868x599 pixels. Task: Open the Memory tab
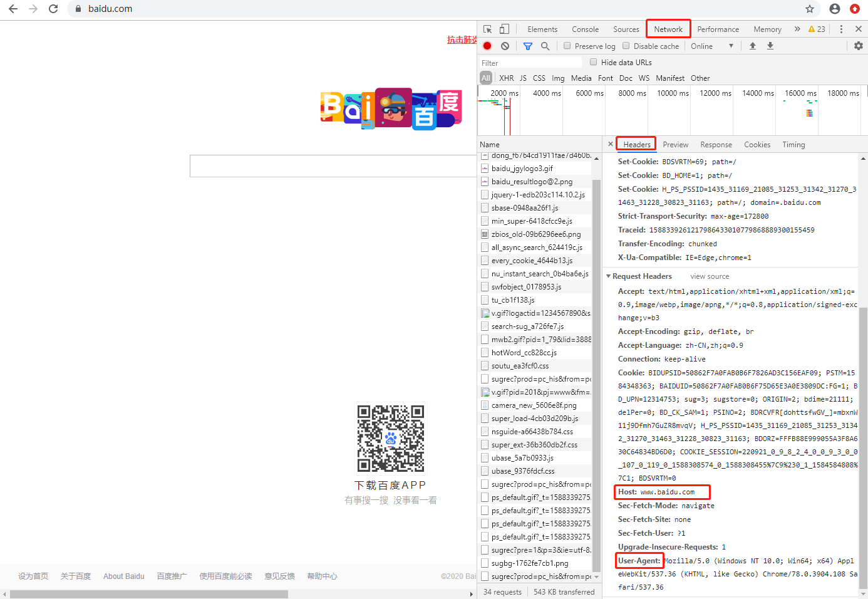point(768,29)
